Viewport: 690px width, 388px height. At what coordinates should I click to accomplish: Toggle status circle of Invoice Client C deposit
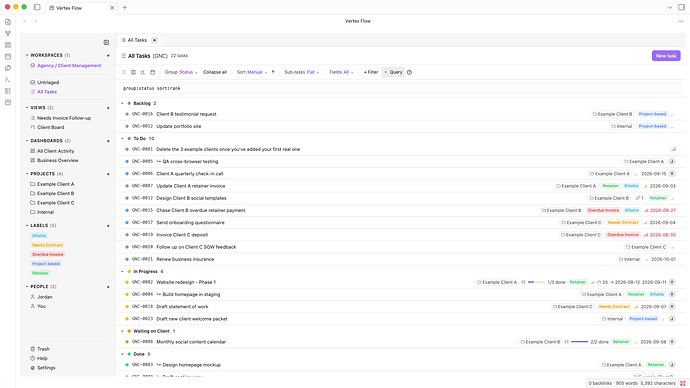[x=127, y=235]
